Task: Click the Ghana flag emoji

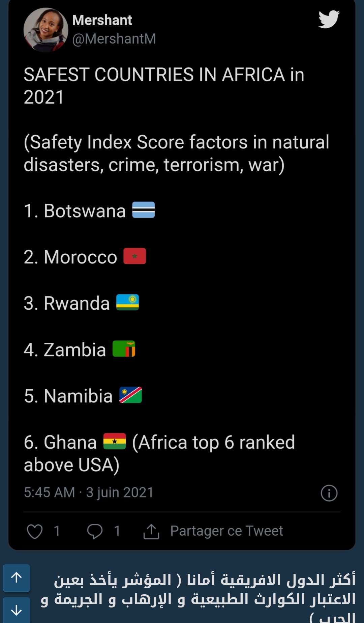Action: click(115, 441)
